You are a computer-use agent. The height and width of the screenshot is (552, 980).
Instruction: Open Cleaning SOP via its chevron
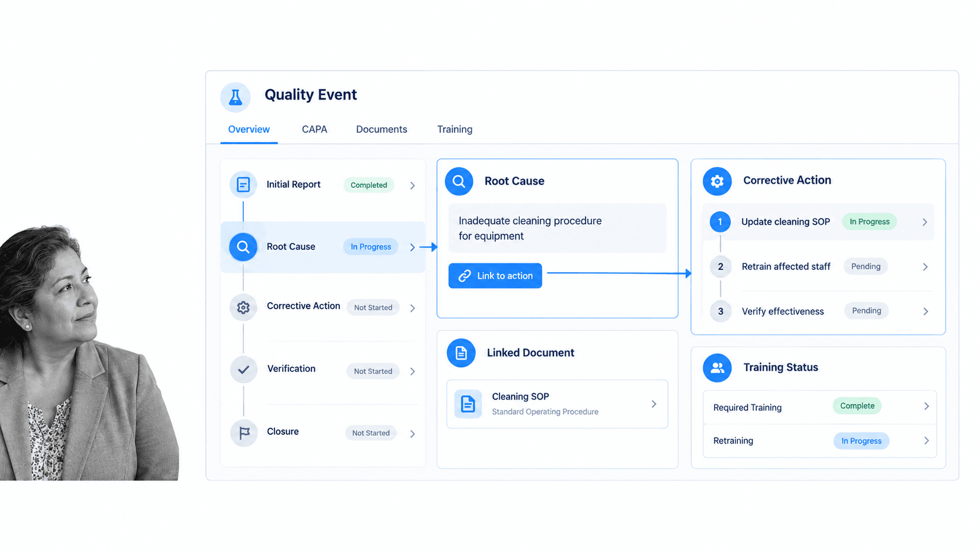point(654,404)
